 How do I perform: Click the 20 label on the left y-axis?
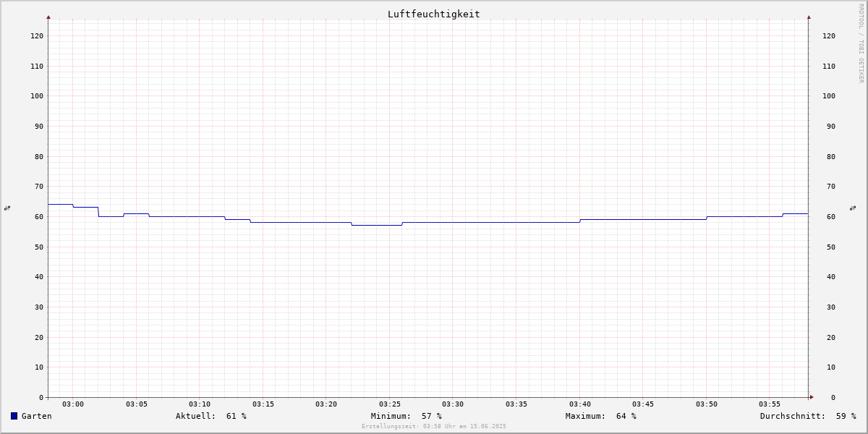coord(39,337)
